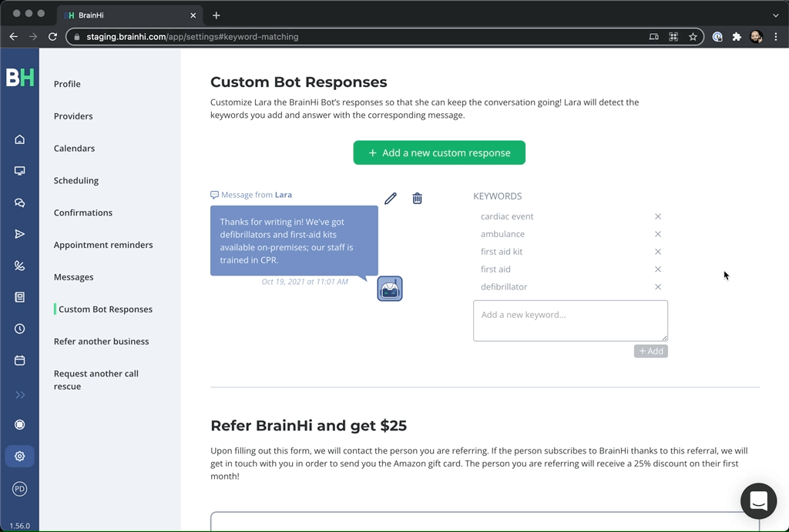Open the monitor icon in sidebar
789x532 pixels.
point(19,171)
